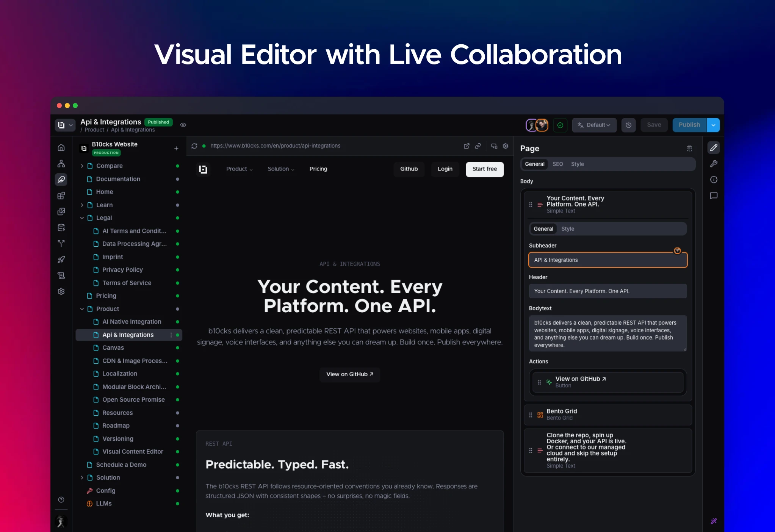Click the history clock icon in top bar
The width and height of the screenshot is (775, 532).
point(628,125)
